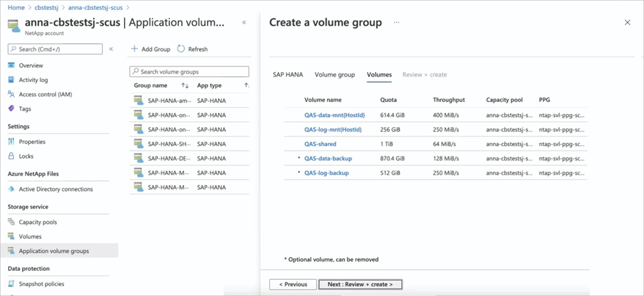Select the SAP-HANA-am... group name text
This screenshot has width=644, height=296.
tap(169, 100)
